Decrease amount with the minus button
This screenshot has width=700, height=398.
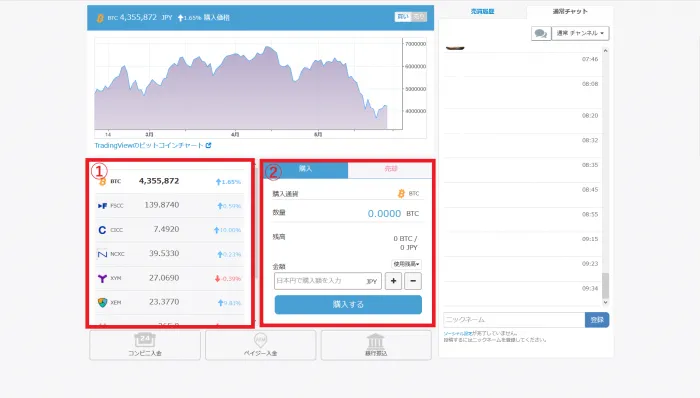click(413, 281)
